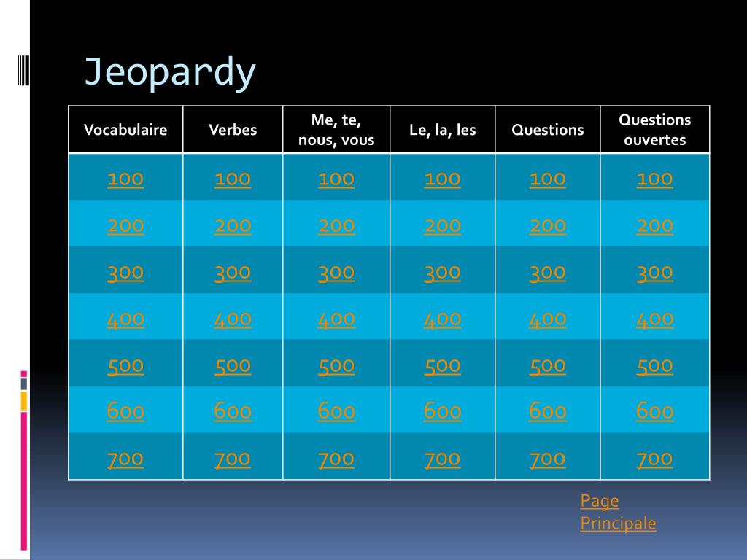Screen dimensions: 747x560
Task: Click 500 in the Le, la, les column
Action: pos(443,366)
